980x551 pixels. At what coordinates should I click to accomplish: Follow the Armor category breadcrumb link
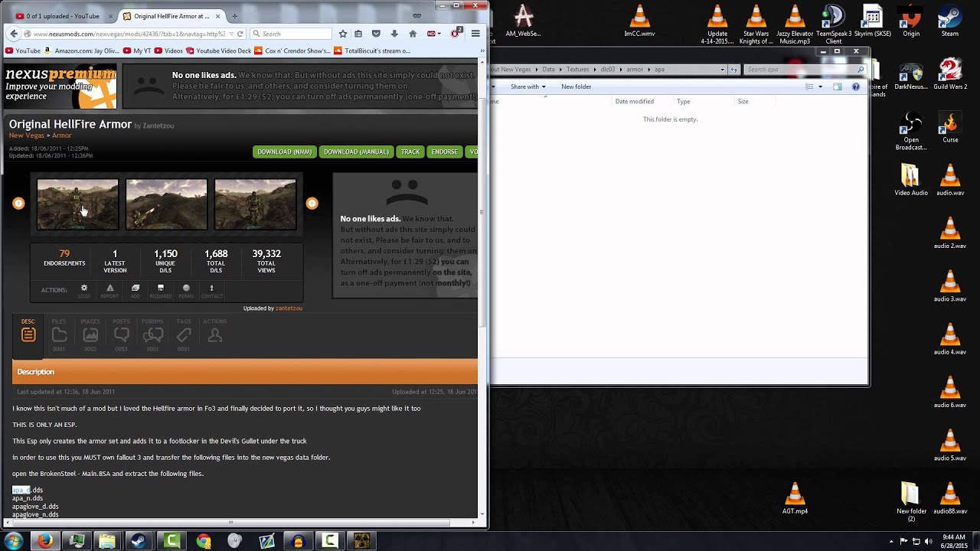coord(61,135)
